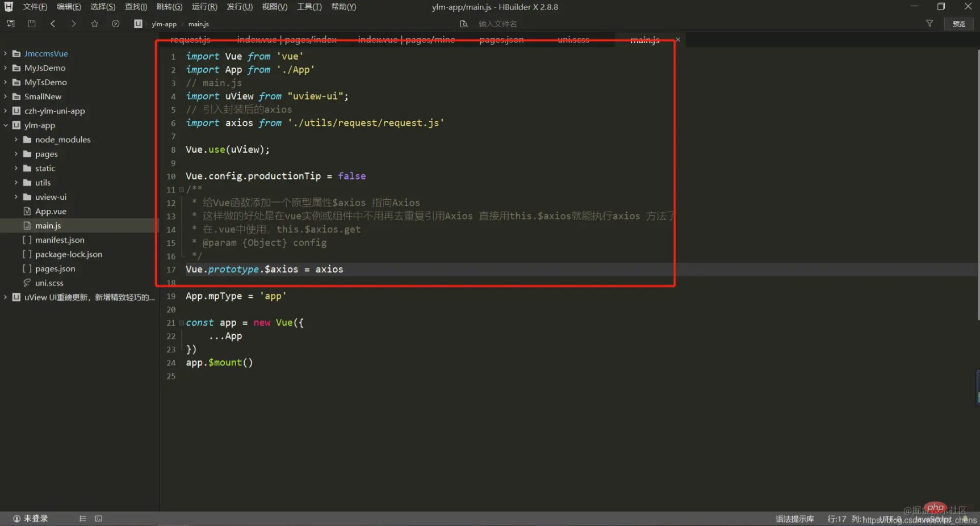Expand the JmccmsVue project

[x=6, y=53]
